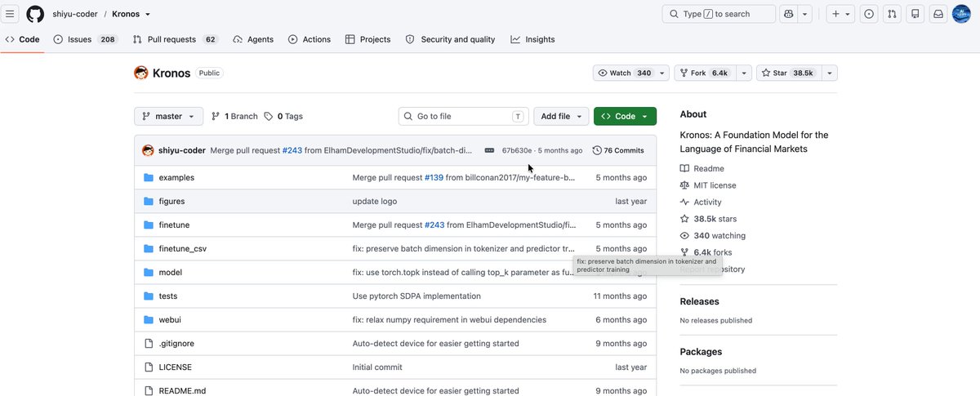Open the green Code clone dropdown
Image resolution: width=980 pixels, height=396 pixels.
point(625,116)
